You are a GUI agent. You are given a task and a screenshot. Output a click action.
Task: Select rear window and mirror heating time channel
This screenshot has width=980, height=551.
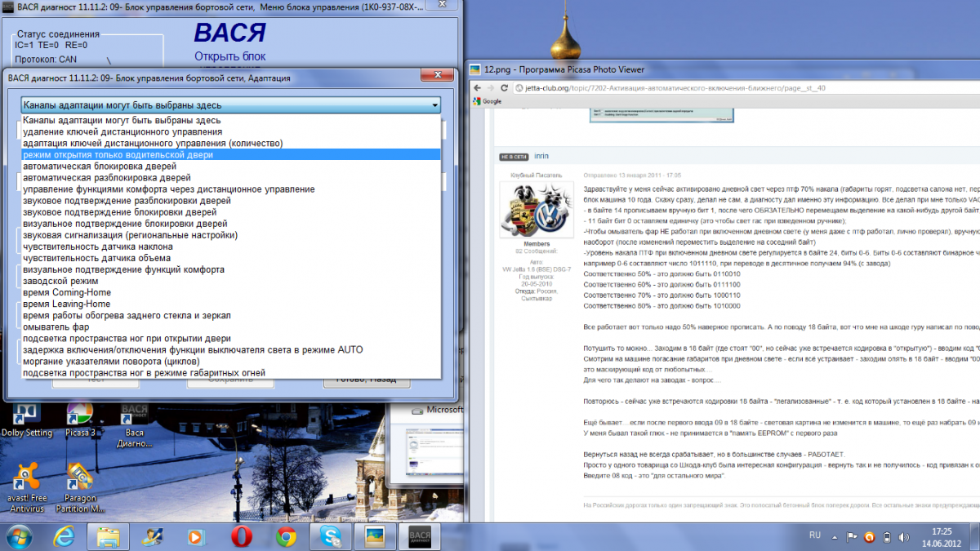(x=230, y=315)
